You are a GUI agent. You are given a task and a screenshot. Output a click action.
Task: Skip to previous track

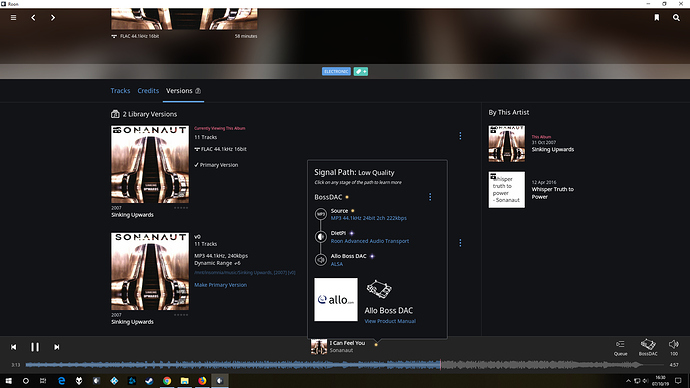tap(14, 347)
